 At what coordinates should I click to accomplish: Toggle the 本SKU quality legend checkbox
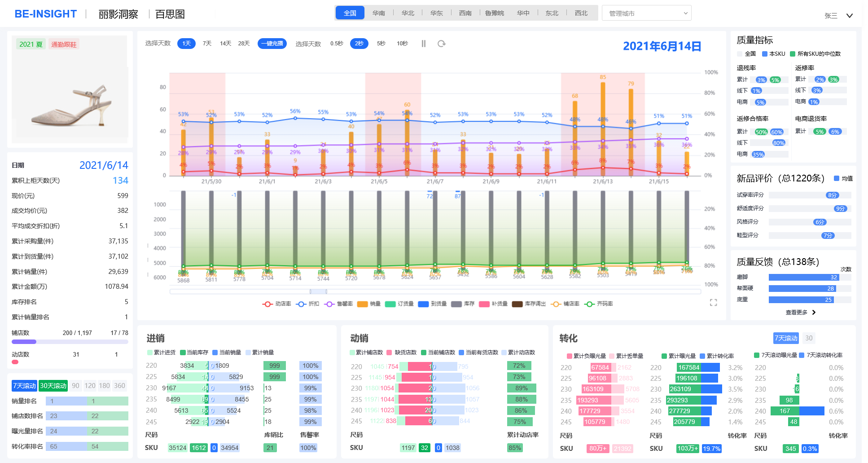765,54
